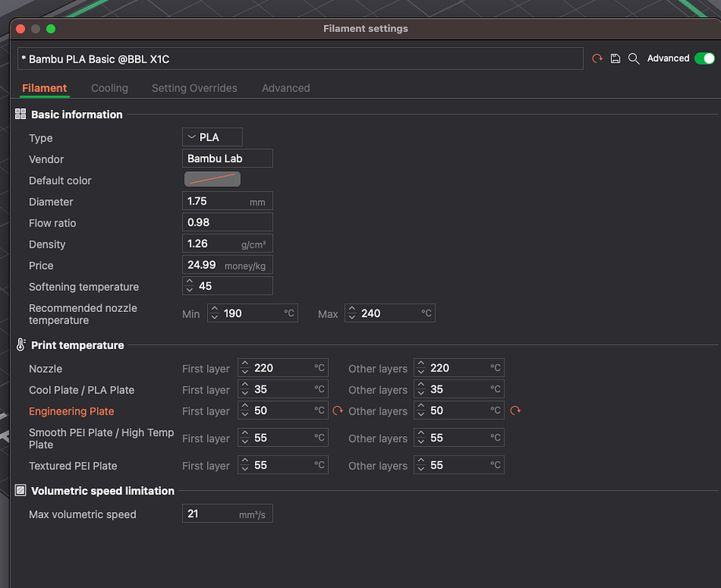Open the settings search magnifier icon
Viewport: 721px width, 588px height.
pyautogui.click(x=634, y=59)
